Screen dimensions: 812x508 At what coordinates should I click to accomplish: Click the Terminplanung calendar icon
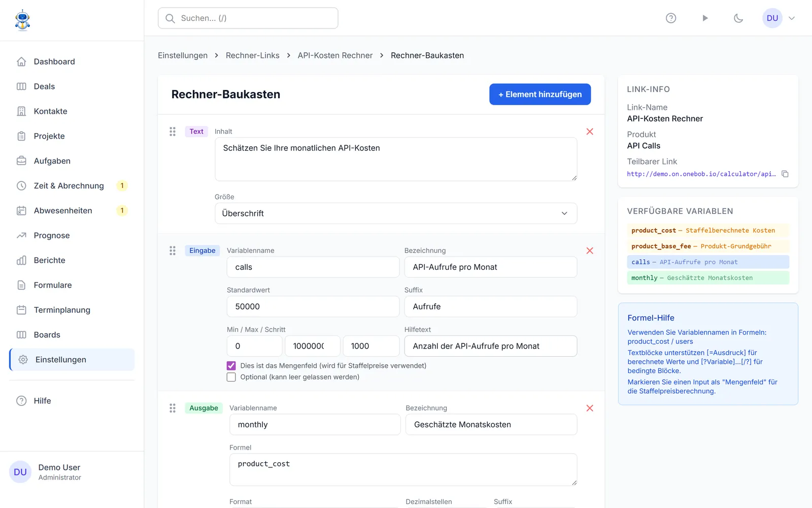click(21, 310)
